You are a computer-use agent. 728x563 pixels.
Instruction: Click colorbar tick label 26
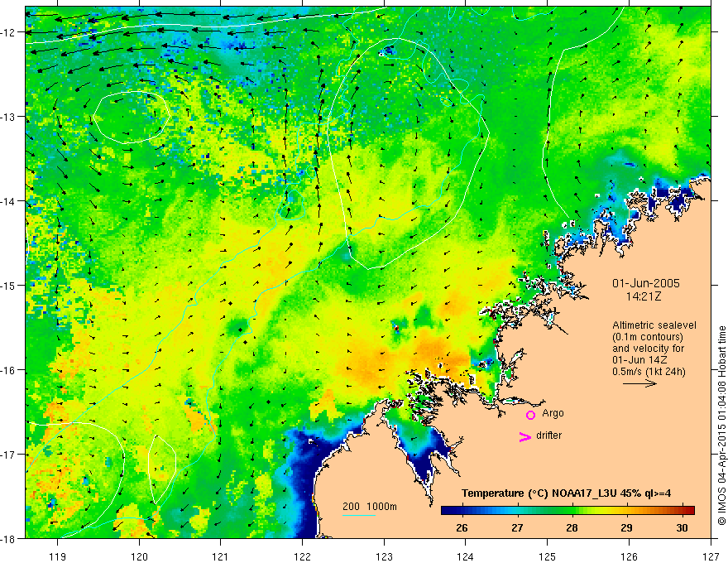462,527
